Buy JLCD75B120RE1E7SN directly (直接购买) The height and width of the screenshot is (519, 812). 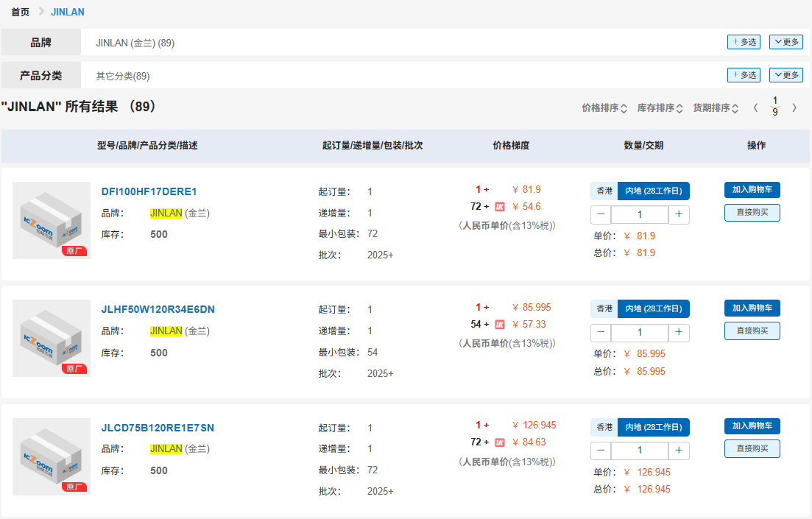[752, 448]
